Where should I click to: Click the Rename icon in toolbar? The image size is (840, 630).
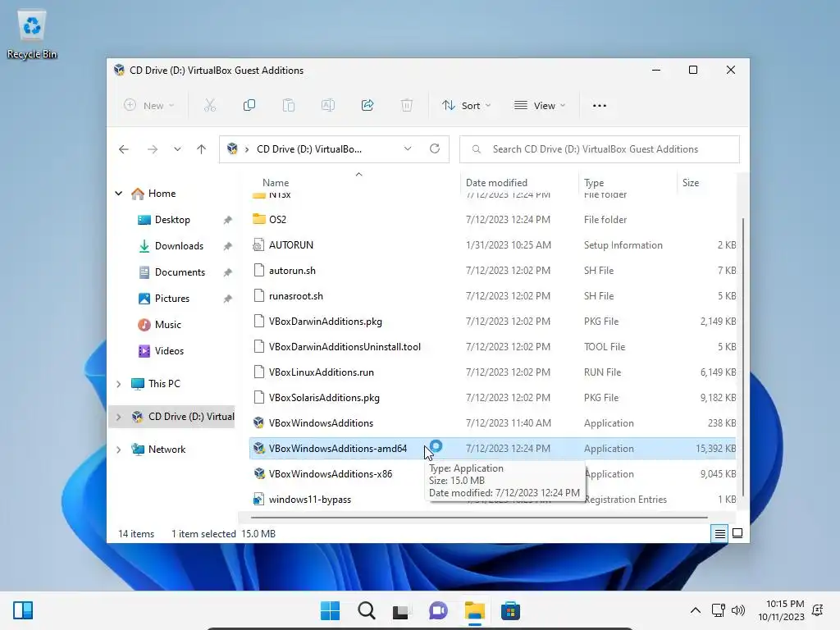pyautogui.click(x=328, y=106)
